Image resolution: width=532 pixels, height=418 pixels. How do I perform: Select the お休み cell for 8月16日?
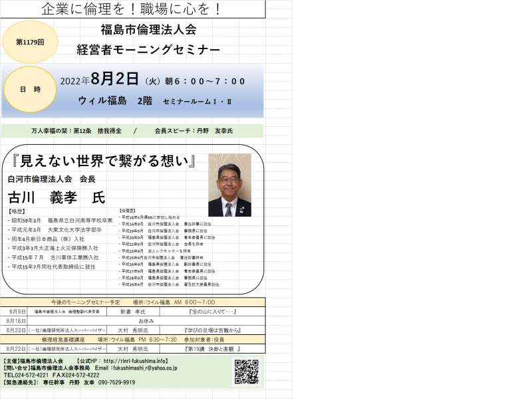[146, 320]
